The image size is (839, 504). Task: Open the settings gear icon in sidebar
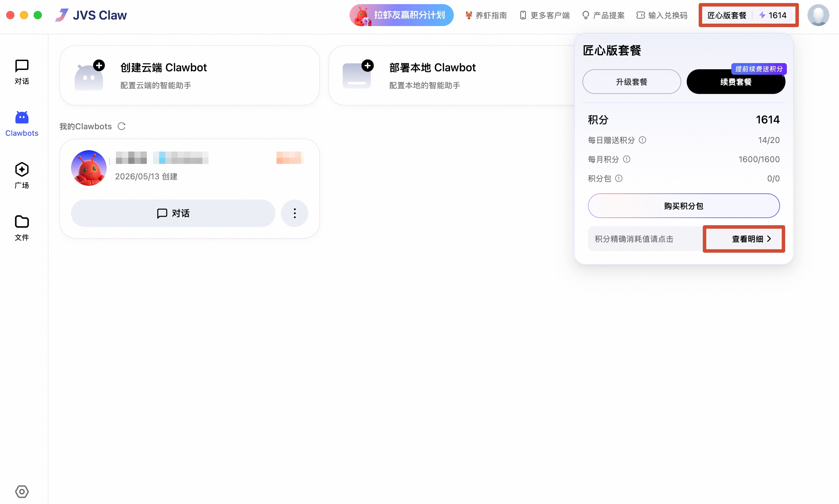coord(22,491)
